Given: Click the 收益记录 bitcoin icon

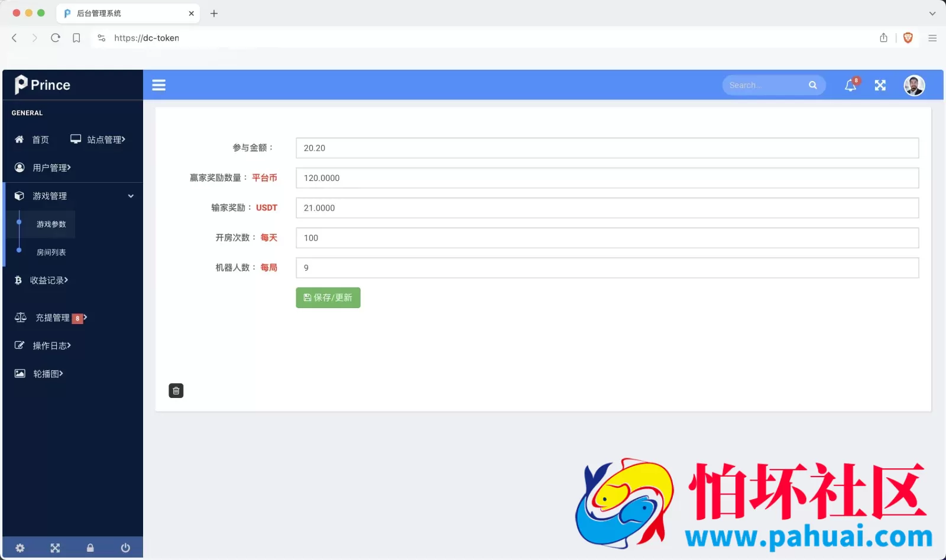Looking at the screenshot, I should (18, 280).
